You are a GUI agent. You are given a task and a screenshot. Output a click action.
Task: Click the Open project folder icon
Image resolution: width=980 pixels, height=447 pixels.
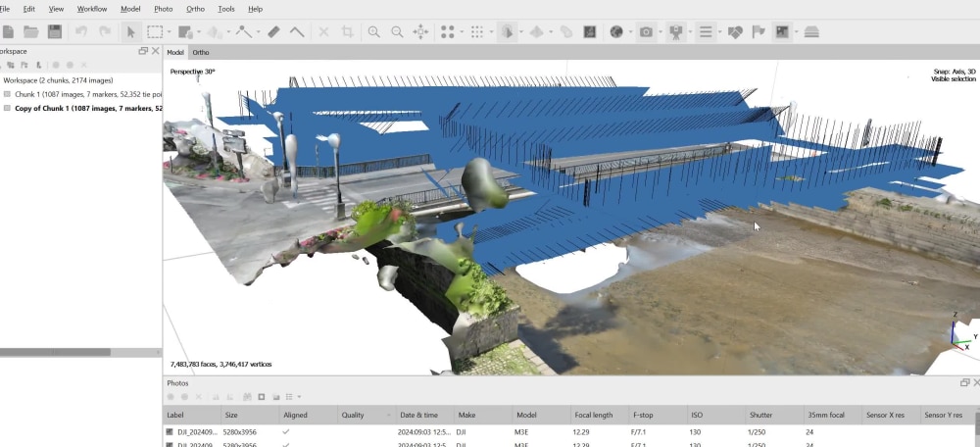click(x=30, y=32)
